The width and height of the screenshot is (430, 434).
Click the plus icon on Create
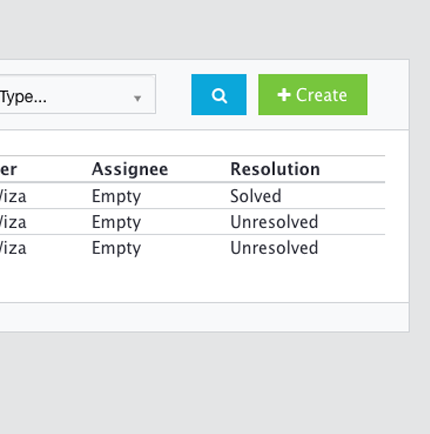[284, 95]
